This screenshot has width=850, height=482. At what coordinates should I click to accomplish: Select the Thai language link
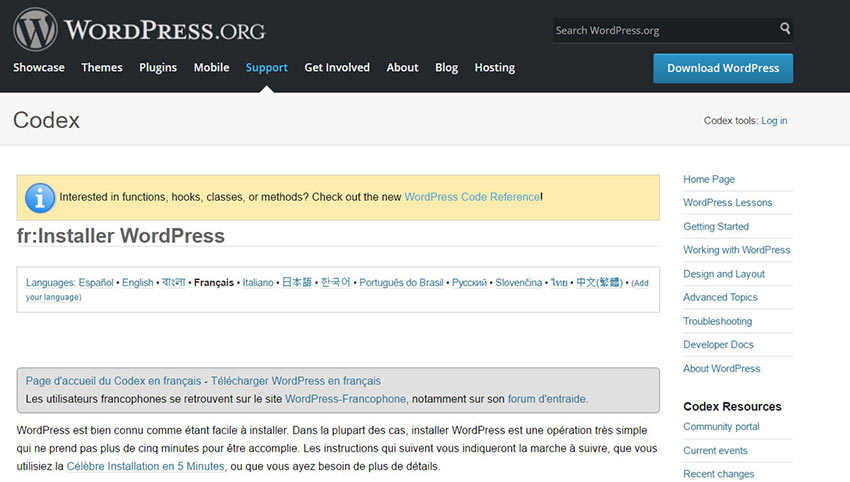(559, 282)
